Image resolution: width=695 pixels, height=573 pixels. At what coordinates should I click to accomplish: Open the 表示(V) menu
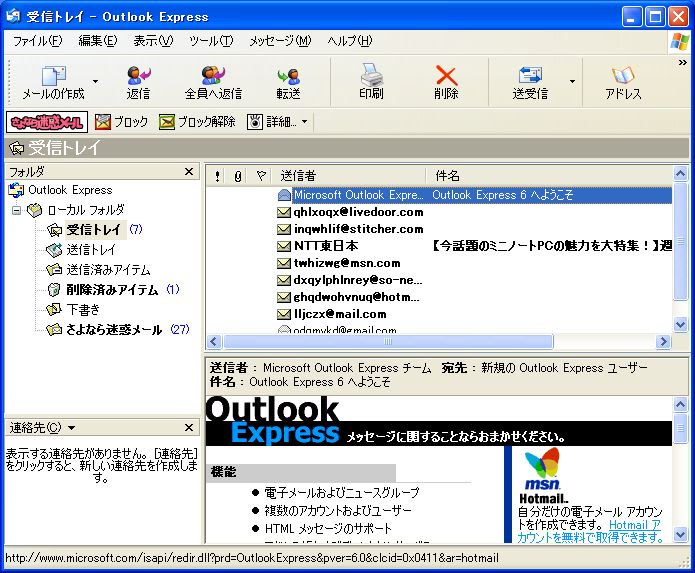[x=153, y=41]
